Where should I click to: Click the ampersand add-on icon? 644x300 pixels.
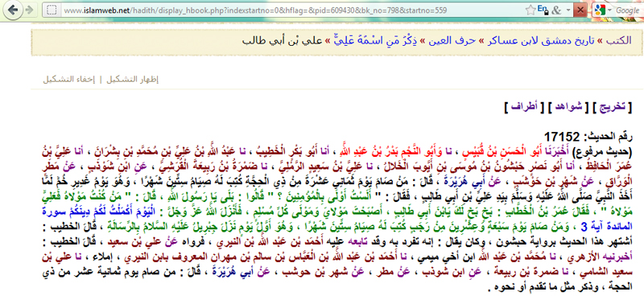click(x=556, y=10)
